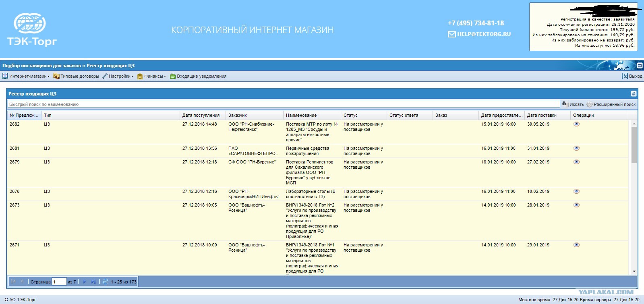Click the table vertical scrollbar
644x304 pixels.
[x=634, y=145]
